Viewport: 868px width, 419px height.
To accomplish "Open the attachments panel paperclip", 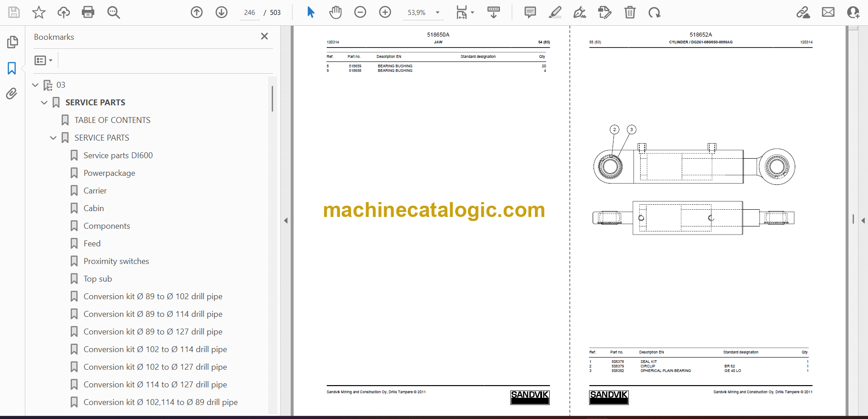I will (x=12, y=94).
